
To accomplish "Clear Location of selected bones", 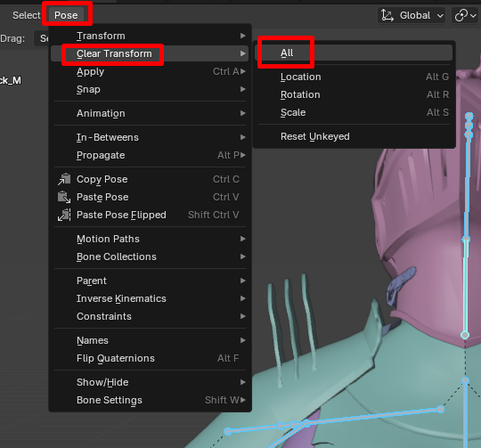I will (354, 77).
